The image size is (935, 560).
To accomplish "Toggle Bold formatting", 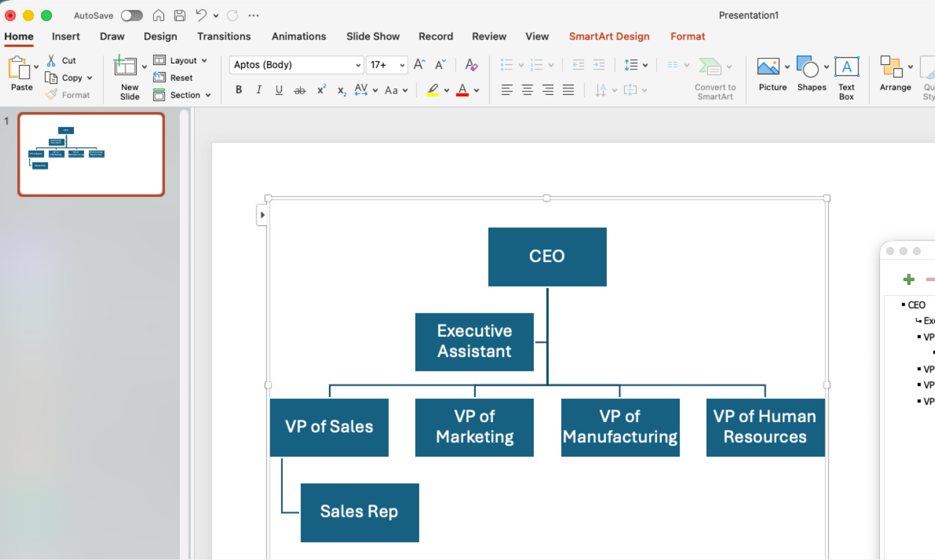I will 238,90.
